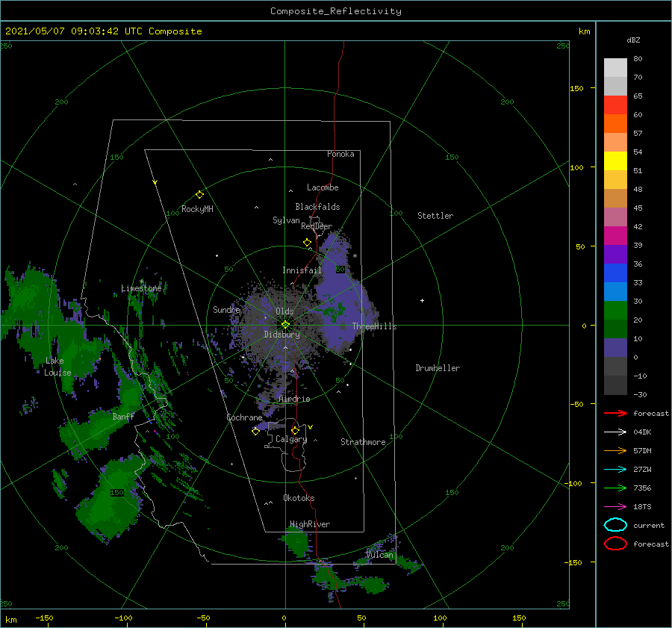
Task: Click the Airdrie town label
Action: (294, 399)
